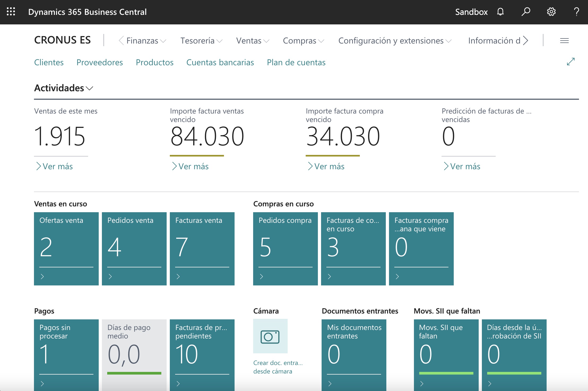Expand the page with the diagonal arrows icon
Image resolution: width=588 pixels, height=391 pixels.
click(570, 62)
